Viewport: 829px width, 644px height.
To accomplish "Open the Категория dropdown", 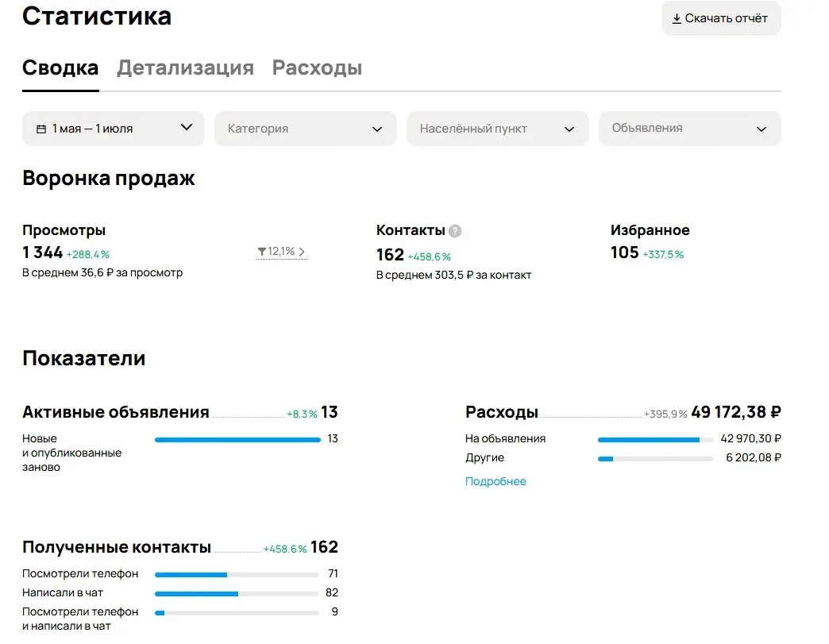I will tap(306, 129).
